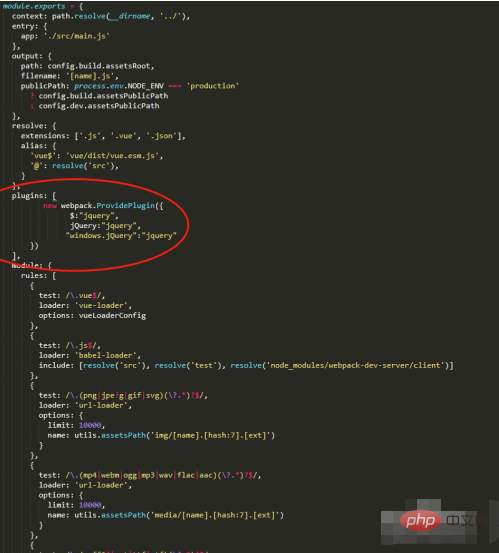Click the php logo watermark
The height and width of the screenshot is (553, 499).
[420, 521]
